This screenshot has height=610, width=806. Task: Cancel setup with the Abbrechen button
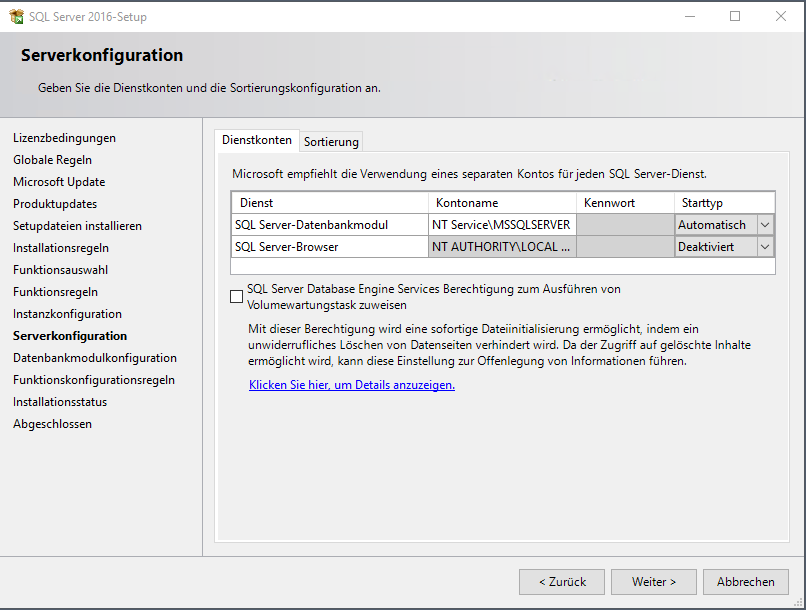[746, 581]
